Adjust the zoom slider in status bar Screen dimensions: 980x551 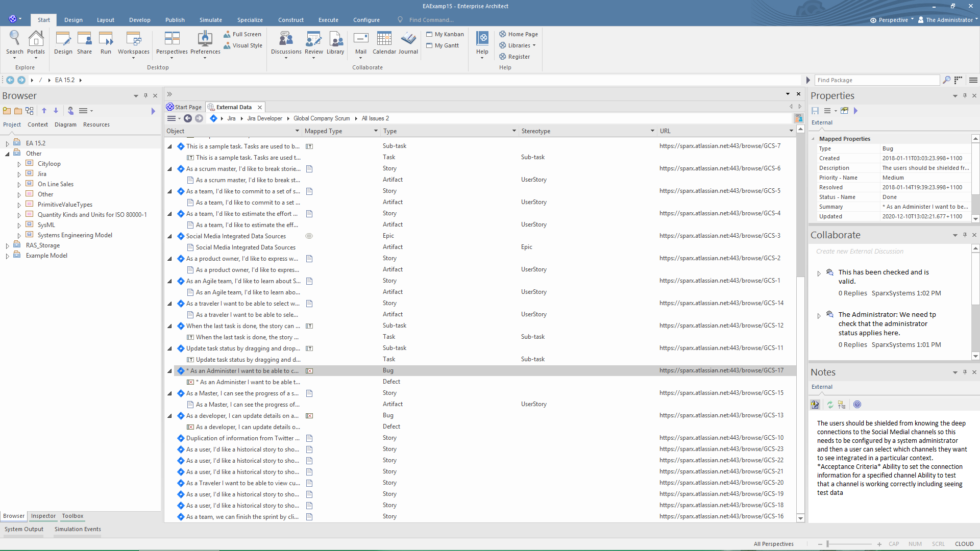(828, 544)
